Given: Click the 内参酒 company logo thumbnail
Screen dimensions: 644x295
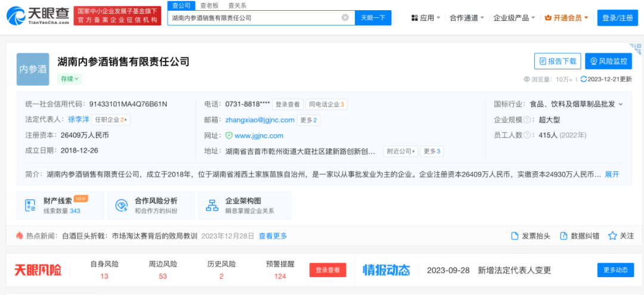Looking at the screenshot, I should pyautogui.click(x=33, y=69).
